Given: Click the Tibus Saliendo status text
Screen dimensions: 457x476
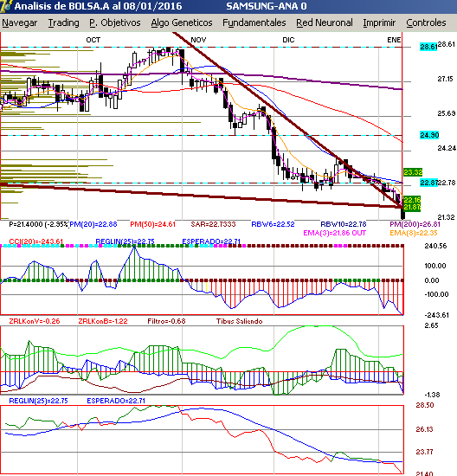Looking at the screenshot, I should point(239,321).
